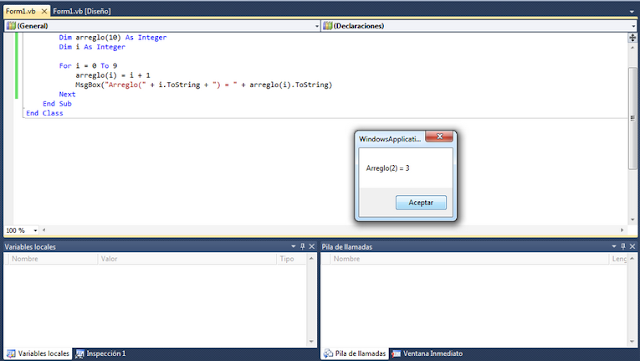Click the Nombre column header in Pila de llamadas
Viewport: 640px width, 361px height.
469,259
